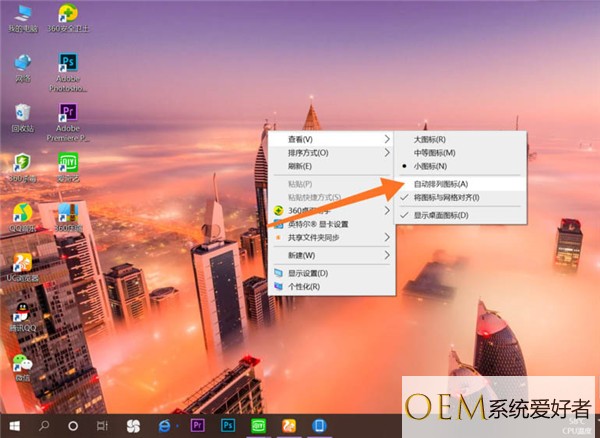Click 刷新(E) refresh in context menu
The height and width of the screenshot is (438, 600).
300,166
